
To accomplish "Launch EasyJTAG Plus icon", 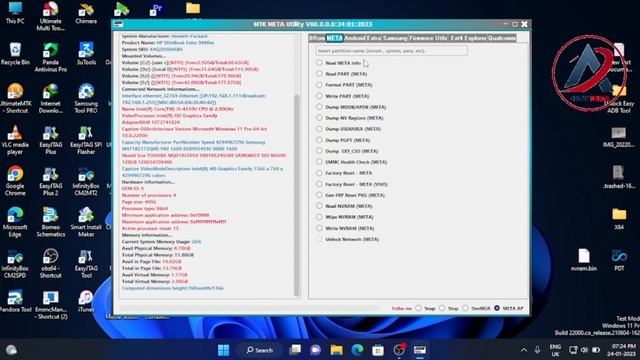I will (x=51, y=140).
